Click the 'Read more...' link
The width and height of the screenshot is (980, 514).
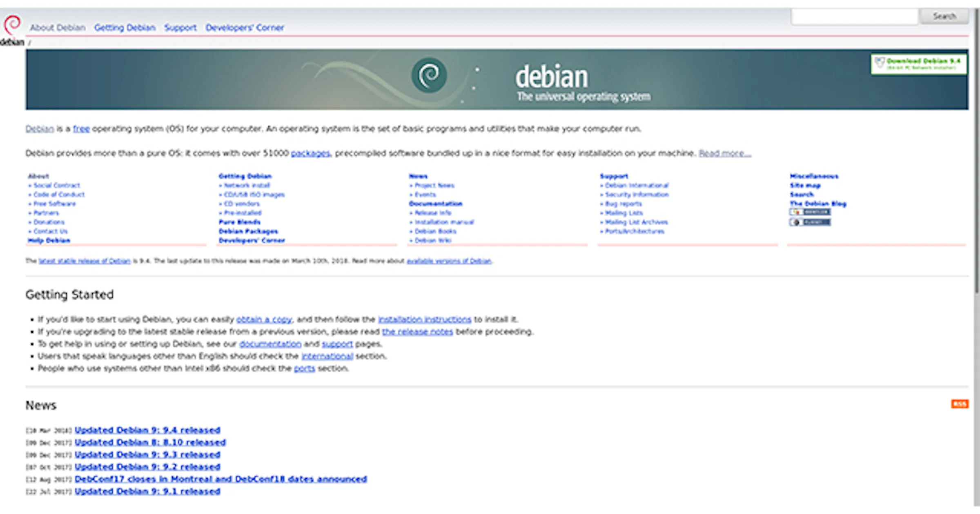[x=725, y=153]
